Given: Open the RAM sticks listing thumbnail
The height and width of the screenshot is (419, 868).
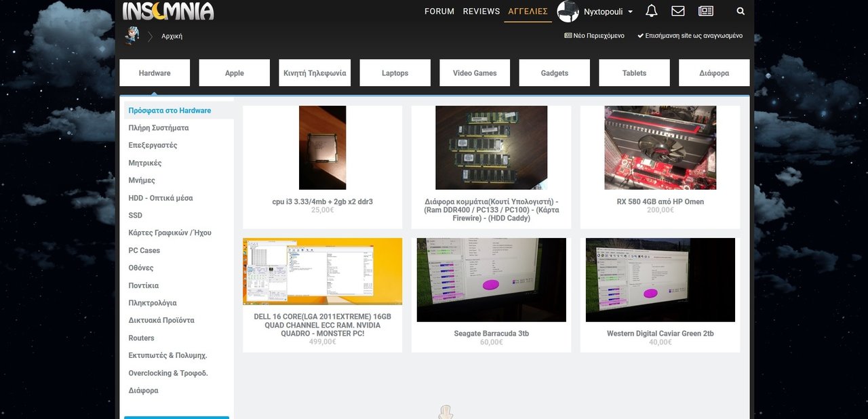Looking at the screenshot, I should pyautogui.click(x=491, y=148).
